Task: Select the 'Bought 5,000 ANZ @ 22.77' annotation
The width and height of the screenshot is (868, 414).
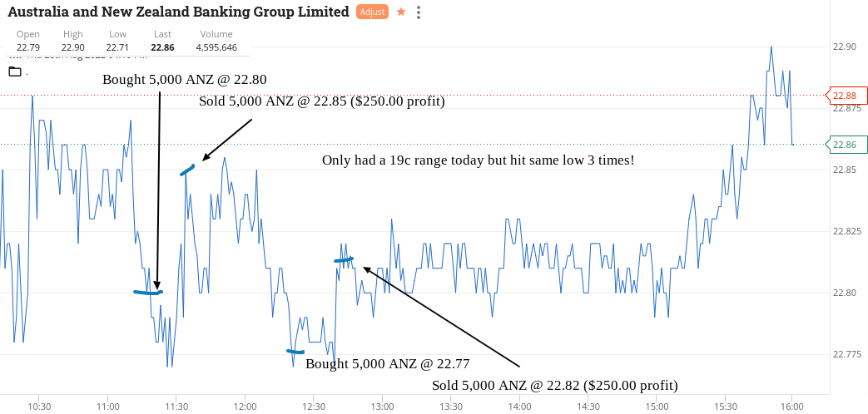Action: (x=388, y=363)
